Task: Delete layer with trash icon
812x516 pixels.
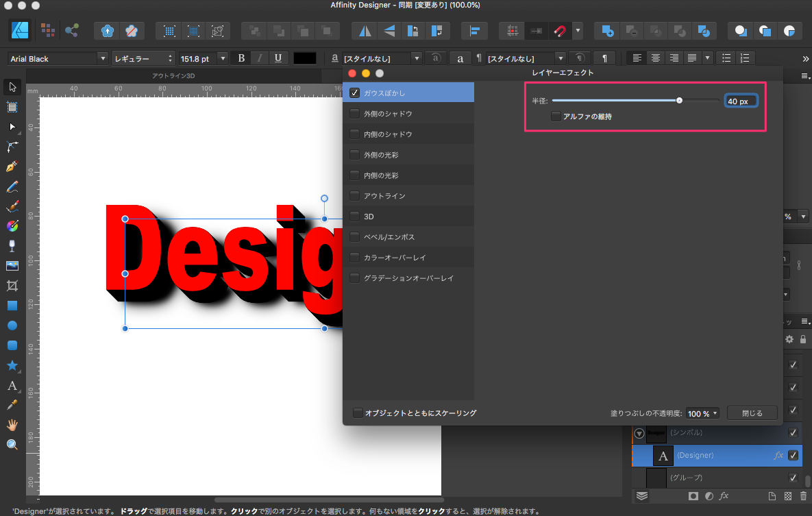Action: point(803,496)
